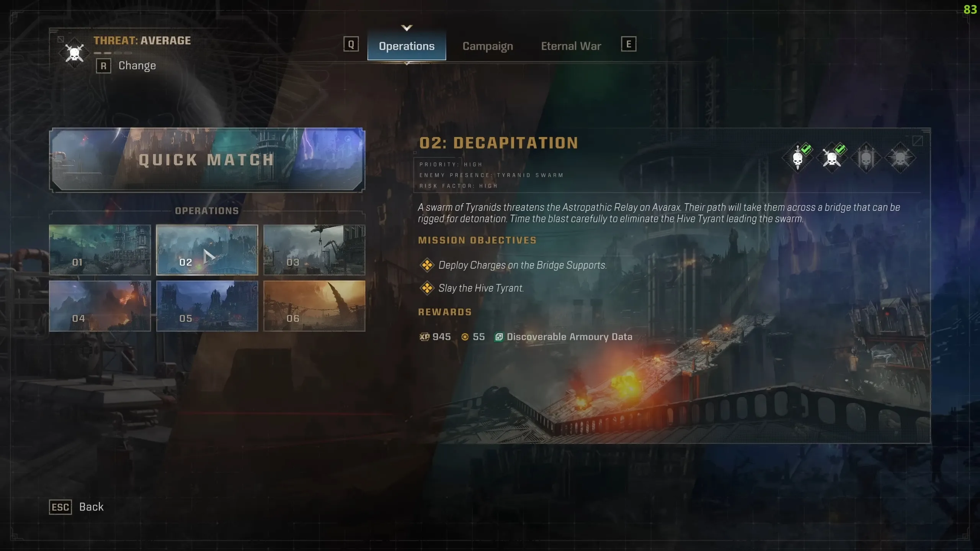Click the Armoury Data reward icon
Image resolution: width=980 pixels, height=551 pixels.
499,336
